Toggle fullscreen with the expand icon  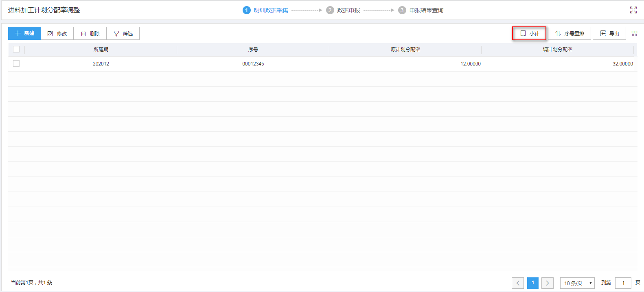tap(633, 10)
